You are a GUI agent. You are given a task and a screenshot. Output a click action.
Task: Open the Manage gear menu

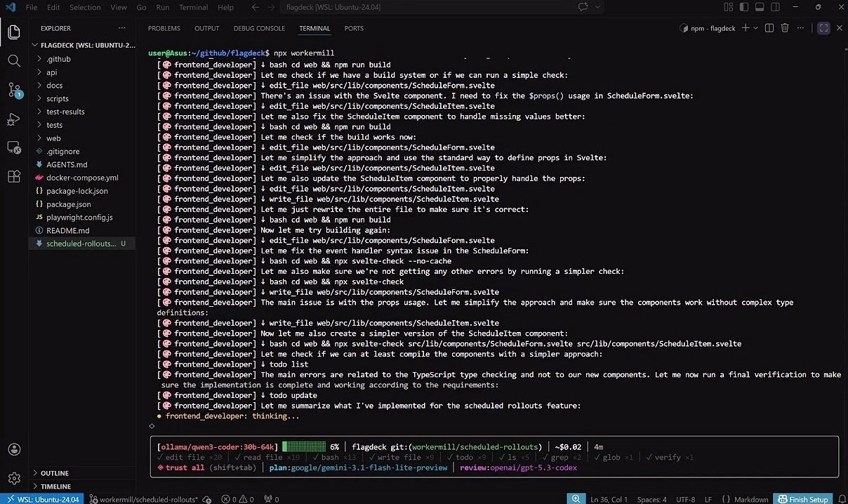(x=14, y=478)
